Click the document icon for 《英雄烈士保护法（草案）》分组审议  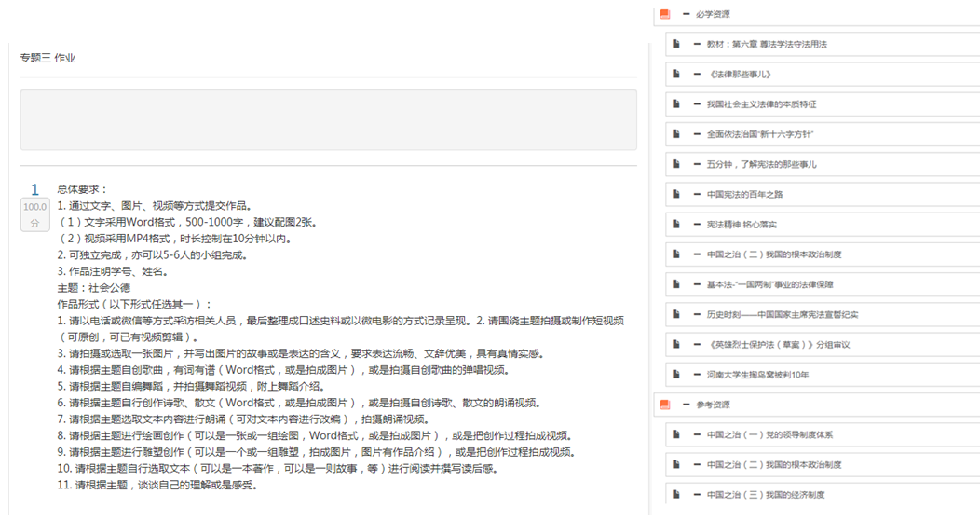[675, 344]
